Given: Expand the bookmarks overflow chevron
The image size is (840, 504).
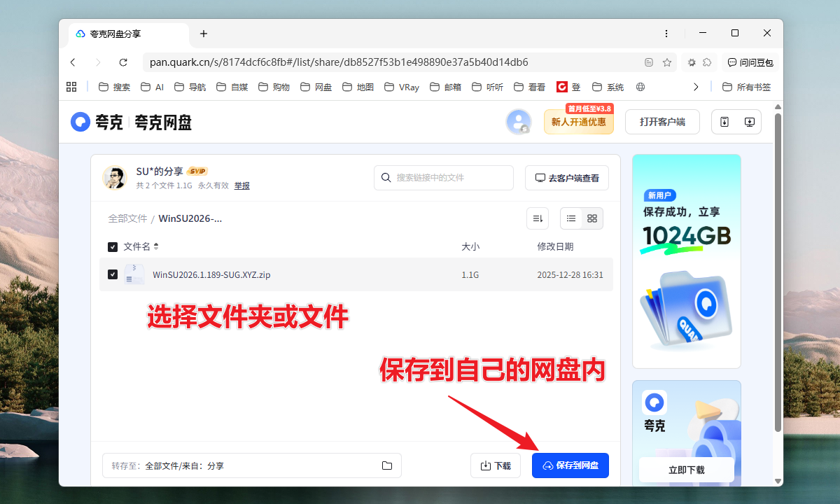Looking at the screenshot, I should (x=695, y=87).
